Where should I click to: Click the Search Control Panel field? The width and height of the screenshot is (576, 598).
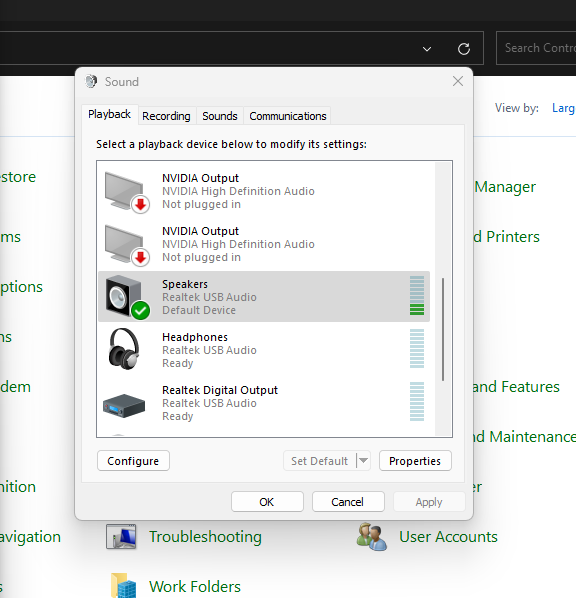[x=536, y=48]
